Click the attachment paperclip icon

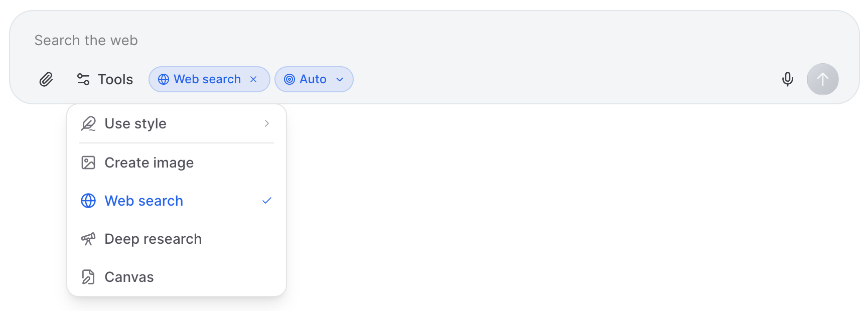click(46, 79)
